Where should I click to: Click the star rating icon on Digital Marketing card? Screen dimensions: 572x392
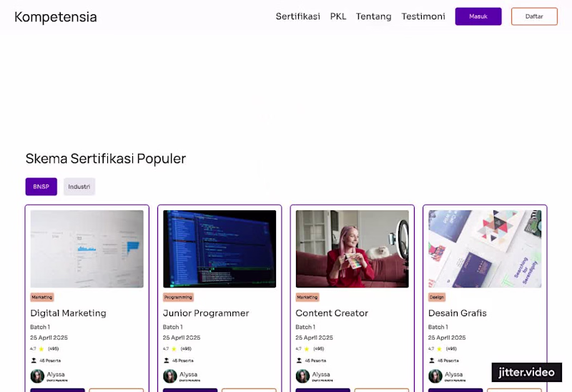click(x=41, y=349)
